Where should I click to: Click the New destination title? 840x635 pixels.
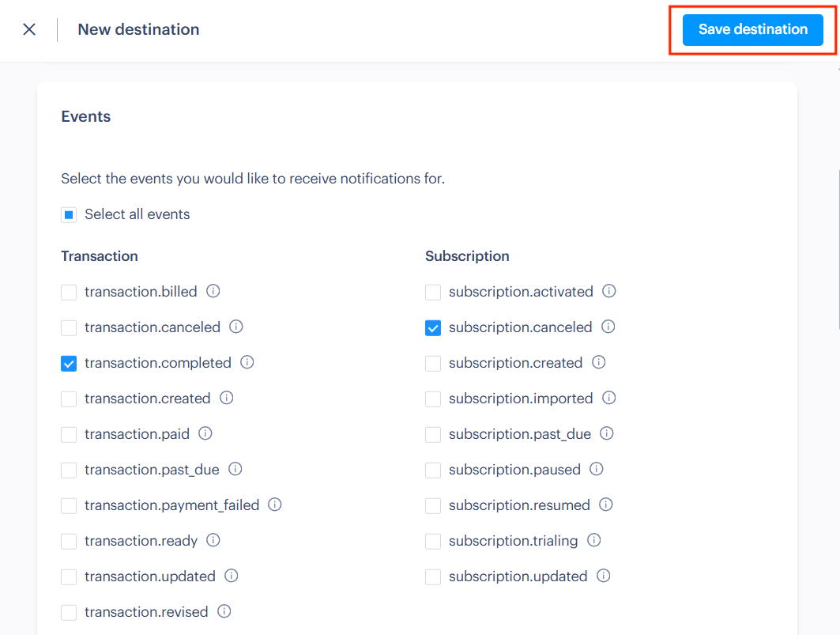pos(138,29)
